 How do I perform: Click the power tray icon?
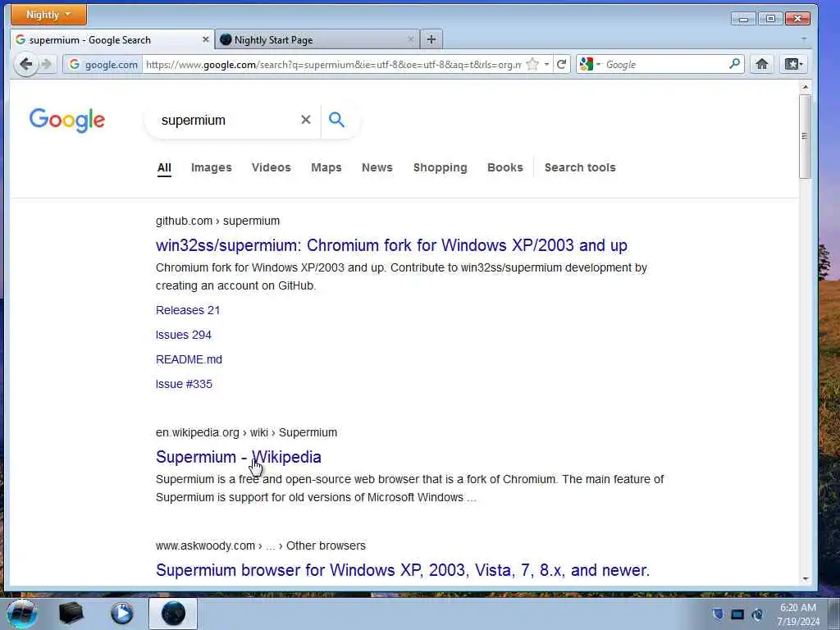(757, 614)
